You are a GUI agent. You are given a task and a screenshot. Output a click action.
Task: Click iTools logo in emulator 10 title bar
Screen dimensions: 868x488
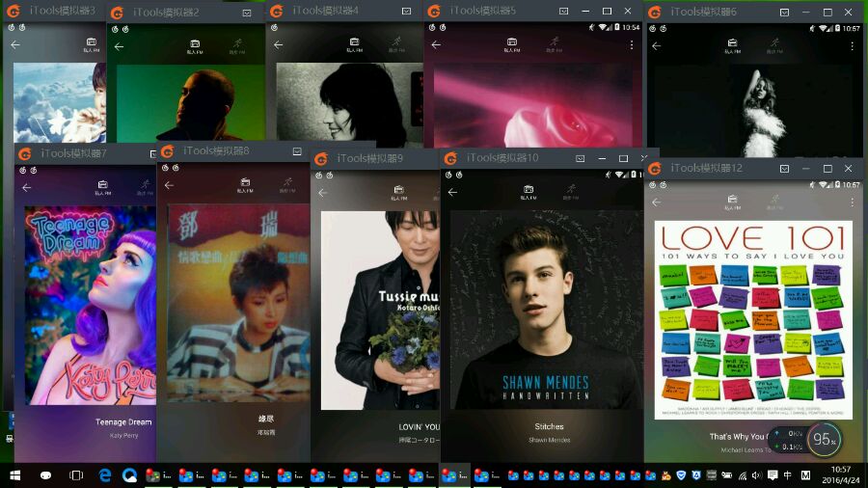pos(450,159)
